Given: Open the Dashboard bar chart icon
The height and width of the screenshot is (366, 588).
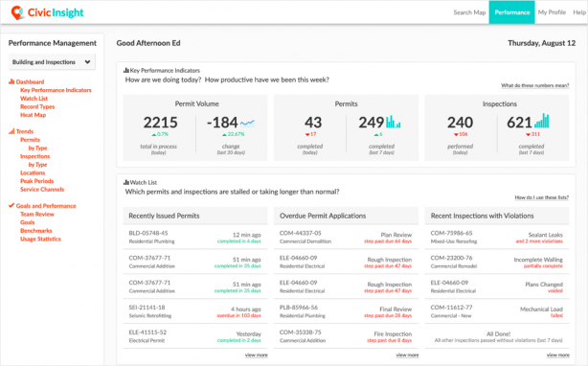Looking at the screenshot, I should click(x=11, y=81).
